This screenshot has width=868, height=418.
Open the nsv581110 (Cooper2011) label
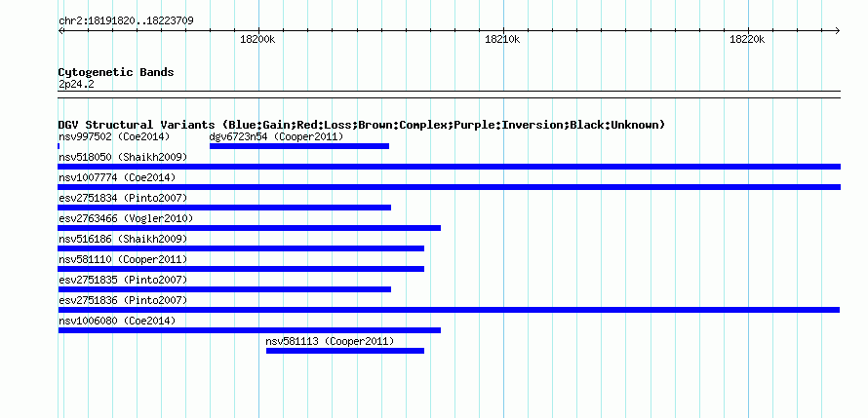click(x=123, y=259)
